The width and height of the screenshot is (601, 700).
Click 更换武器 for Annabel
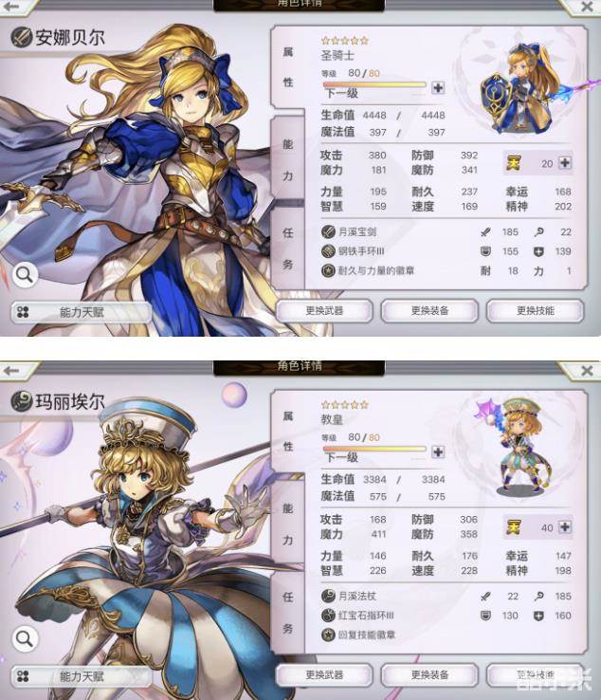point(324,311)
